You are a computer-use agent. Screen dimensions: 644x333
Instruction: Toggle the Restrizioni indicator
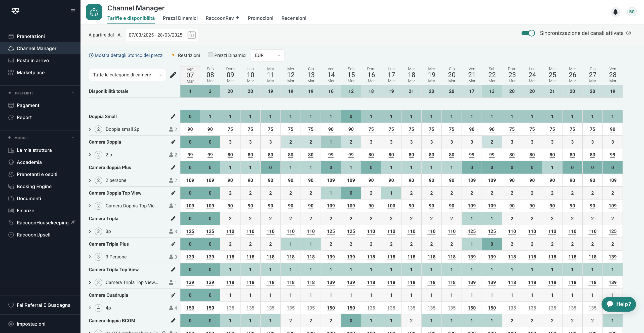(173, 55)
